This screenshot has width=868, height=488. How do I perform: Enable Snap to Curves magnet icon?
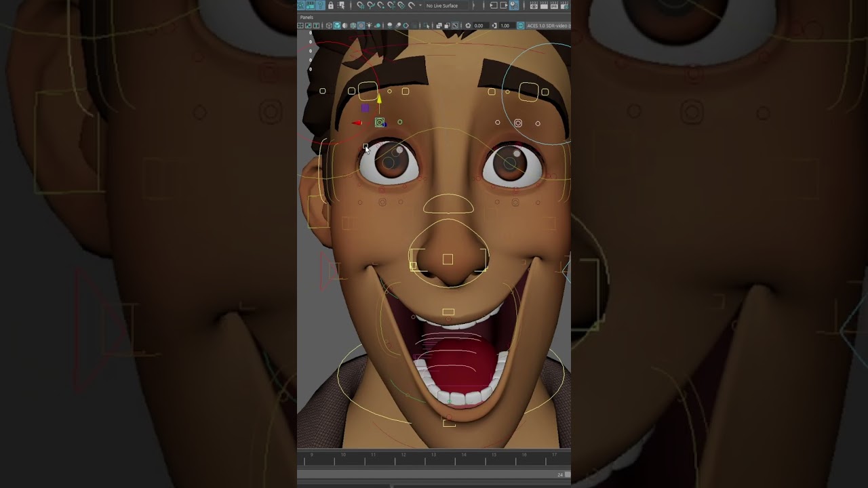pos(371,5)
